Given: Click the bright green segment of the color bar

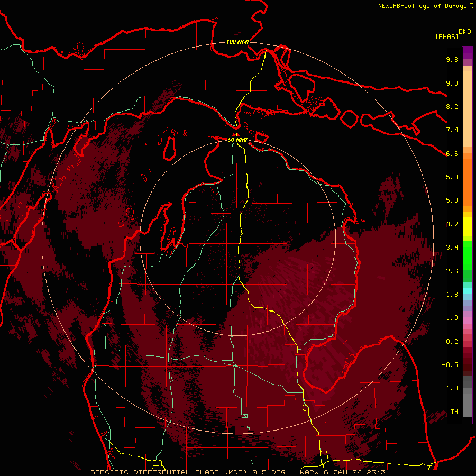Looking at the screenshot, I should [467, 255].
